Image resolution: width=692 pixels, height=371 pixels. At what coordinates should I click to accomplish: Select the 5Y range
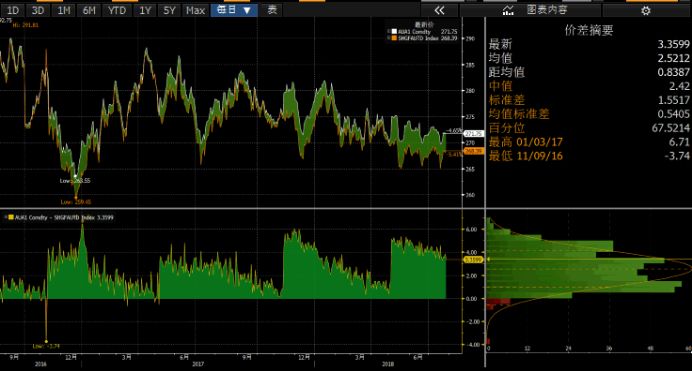(169, 11)
